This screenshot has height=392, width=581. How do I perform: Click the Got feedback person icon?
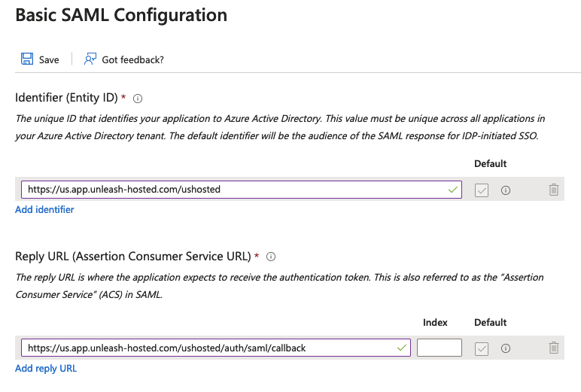point(90,59)
